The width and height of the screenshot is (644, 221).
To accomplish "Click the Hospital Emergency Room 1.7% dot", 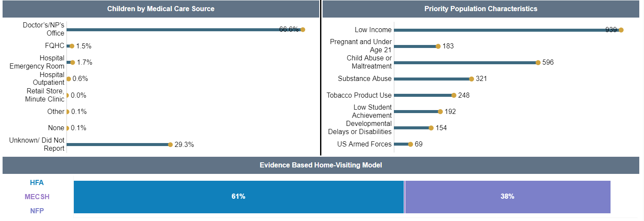I will click(73, 63).
